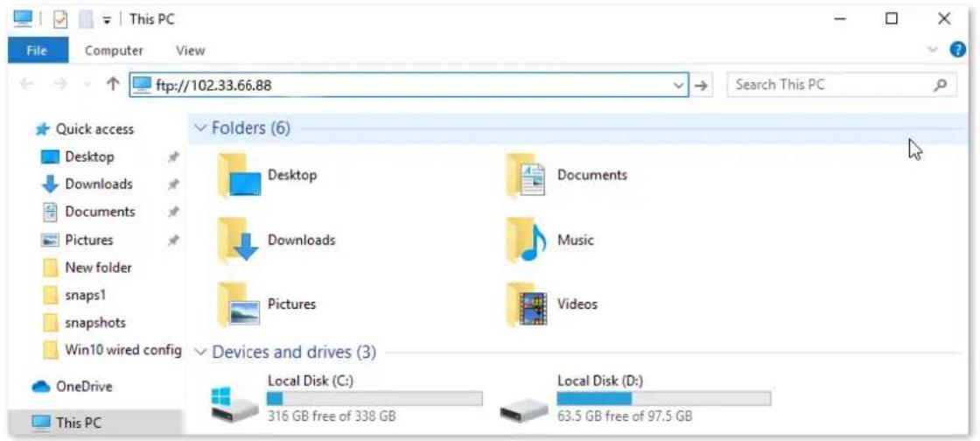This screenshot has width=980, height=441.
Task: Open the Documents folder icon in Folders
Action: 526,176
